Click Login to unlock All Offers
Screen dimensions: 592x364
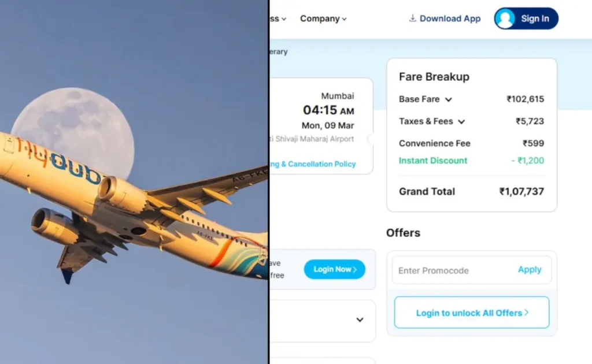[x=471, y=312]
